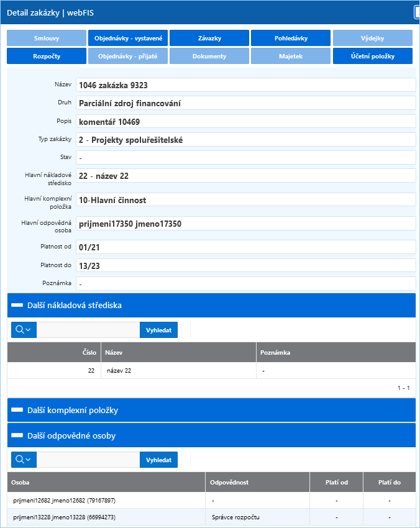The width and height of the screenshot is (420, 528).
Task: Click the Poznámka form field
Action: [246, 283]
